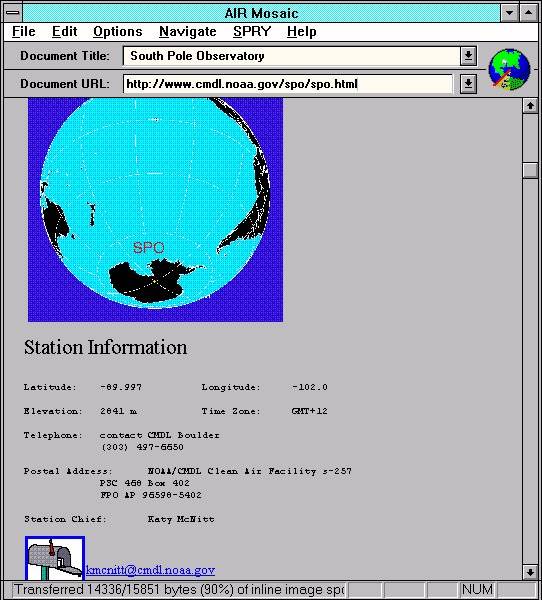Open the File menu

pos(24,31)
